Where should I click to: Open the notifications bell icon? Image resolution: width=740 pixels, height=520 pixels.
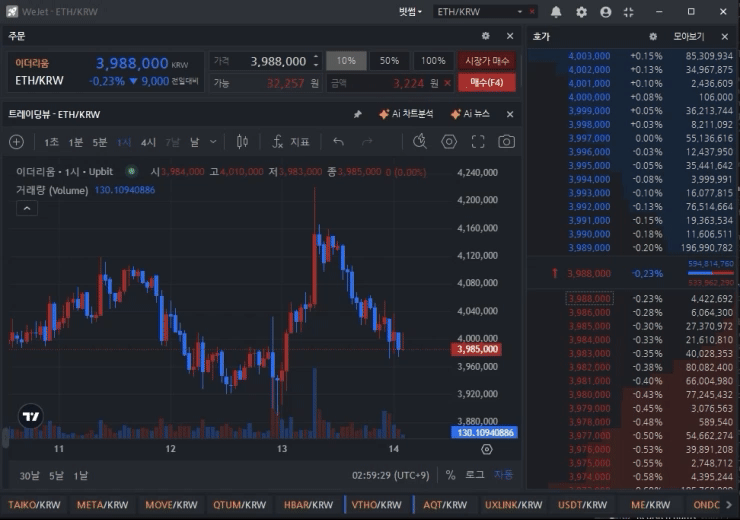tap(556, 12)
